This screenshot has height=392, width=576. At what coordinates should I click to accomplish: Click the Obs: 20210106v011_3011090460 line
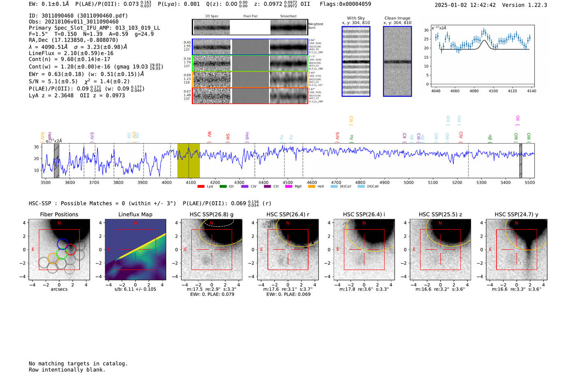(x=74, y=22)
